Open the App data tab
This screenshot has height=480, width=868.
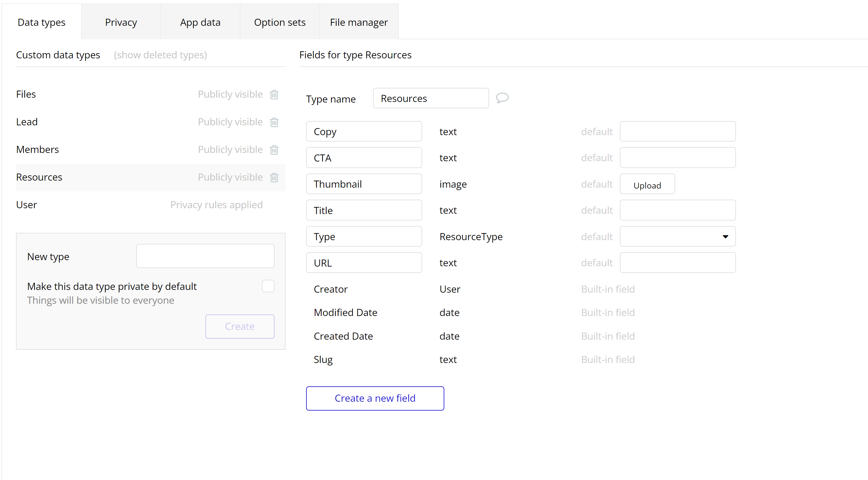[200, 22]
